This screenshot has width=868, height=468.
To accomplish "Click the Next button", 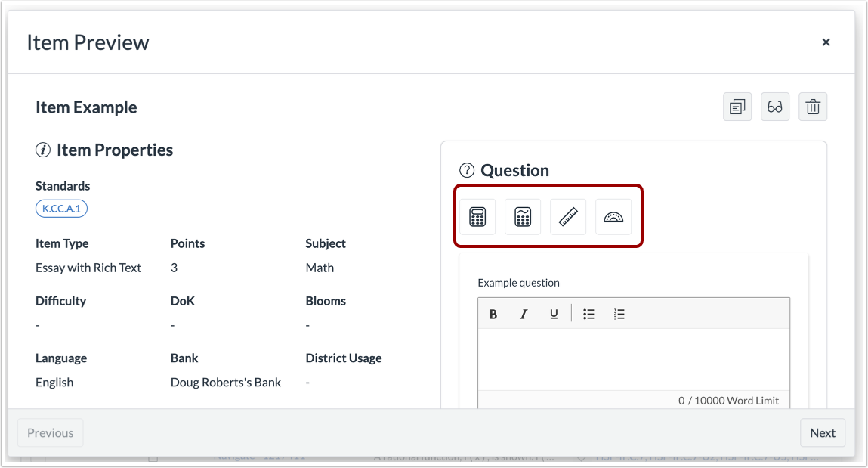I will 823,432.
